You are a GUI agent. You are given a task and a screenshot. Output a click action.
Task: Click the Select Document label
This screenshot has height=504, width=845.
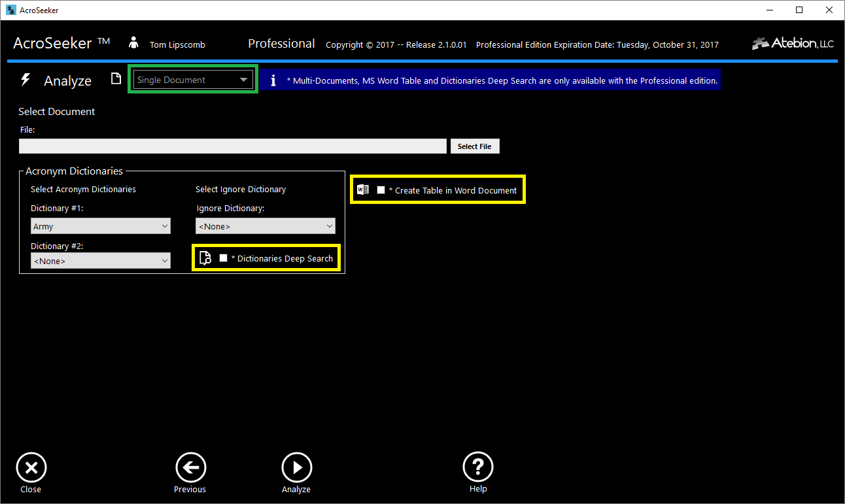point(57,112)
